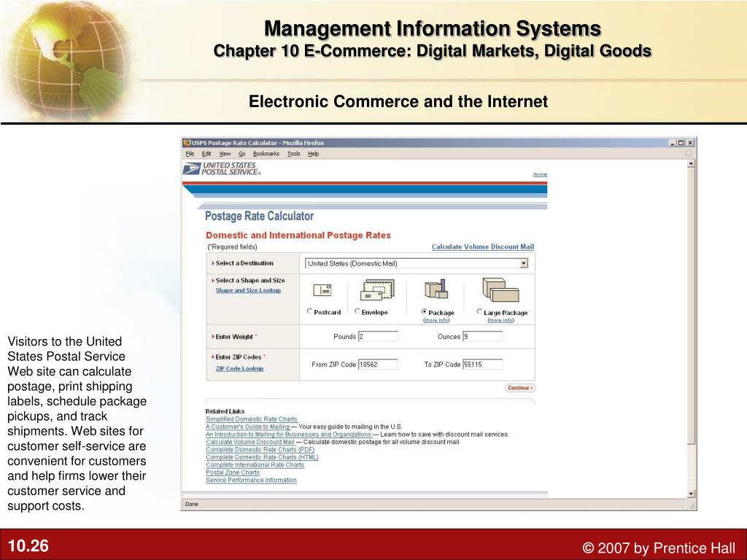Open the Tools menu

coord(293,154)
